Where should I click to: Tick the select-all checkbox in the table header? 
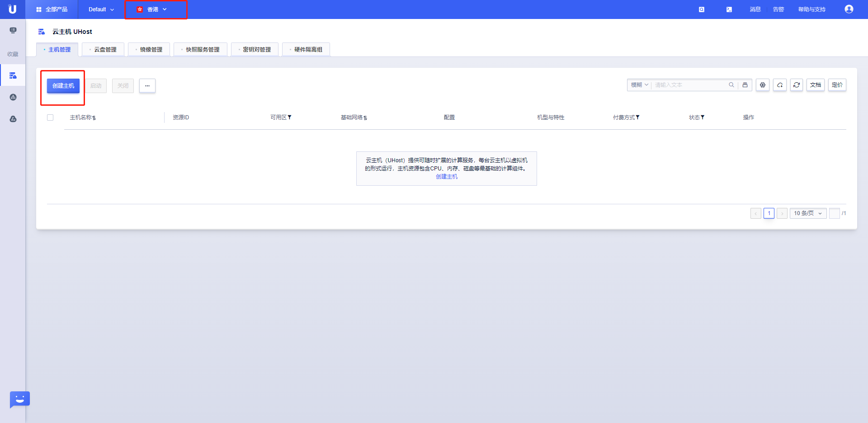(50, 117)
